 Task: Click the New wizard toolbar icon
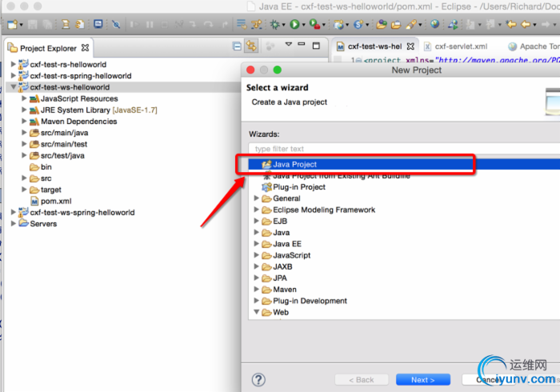pos(12,25)
